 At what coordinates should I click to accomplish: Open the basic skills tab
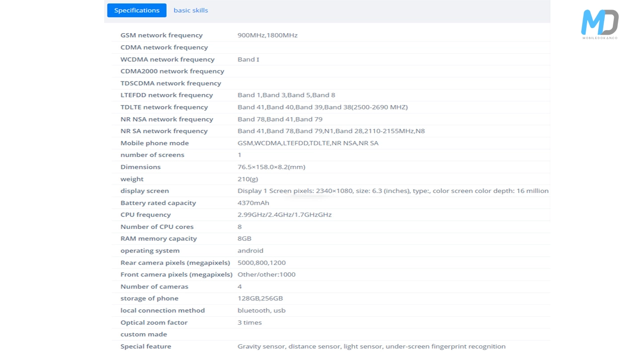(191, 10)
